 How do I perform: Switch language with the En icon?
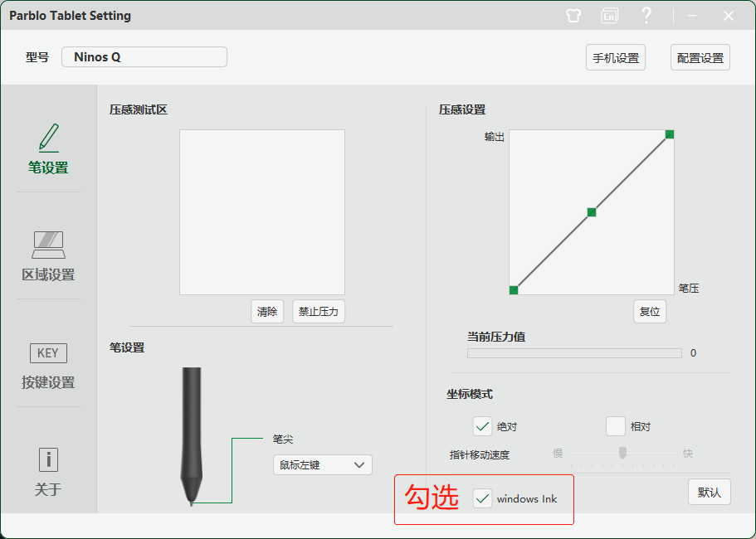(x=609, y=16)
